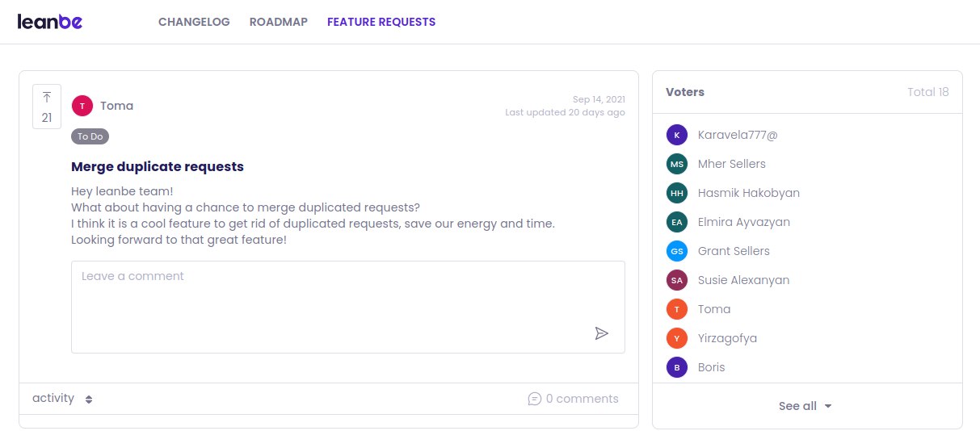This screenshot has height=431, width=980.
Task: Expand the See all voters list
Action: click(x=805, y=406)
